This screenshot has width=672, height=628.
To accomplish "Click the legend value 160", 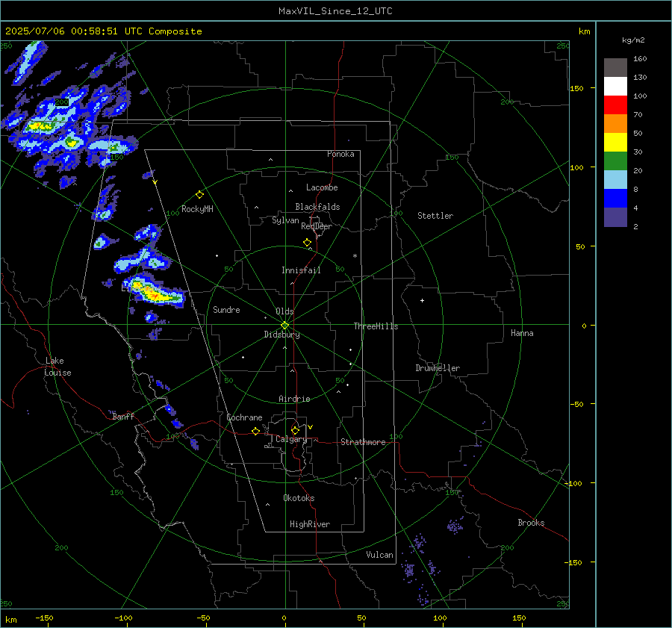I will click(640, 59).
